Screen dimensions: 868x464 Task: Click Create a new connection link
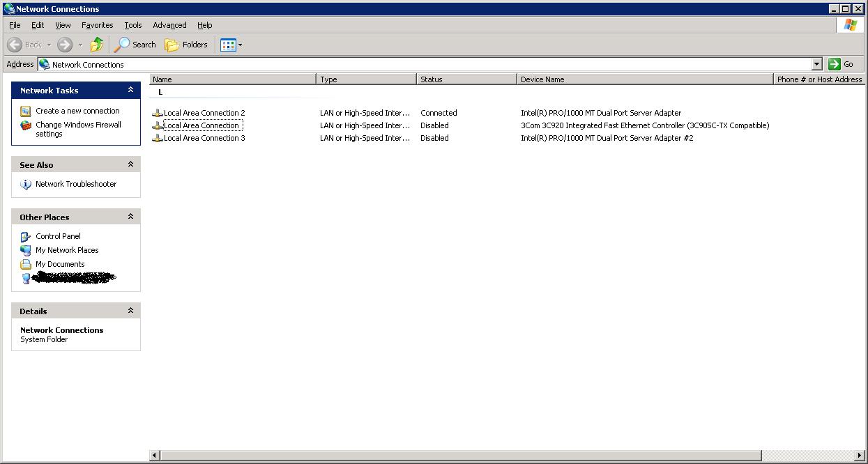click(77, 111)
